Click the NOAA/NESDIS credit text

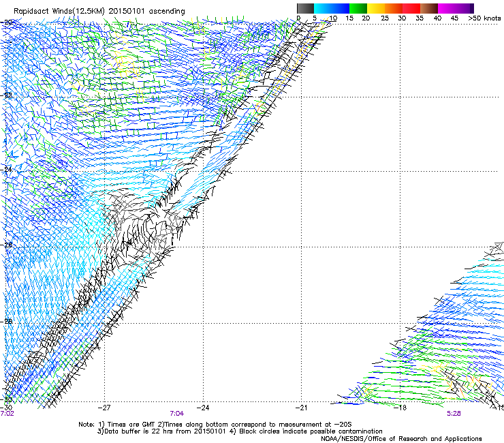401,439
